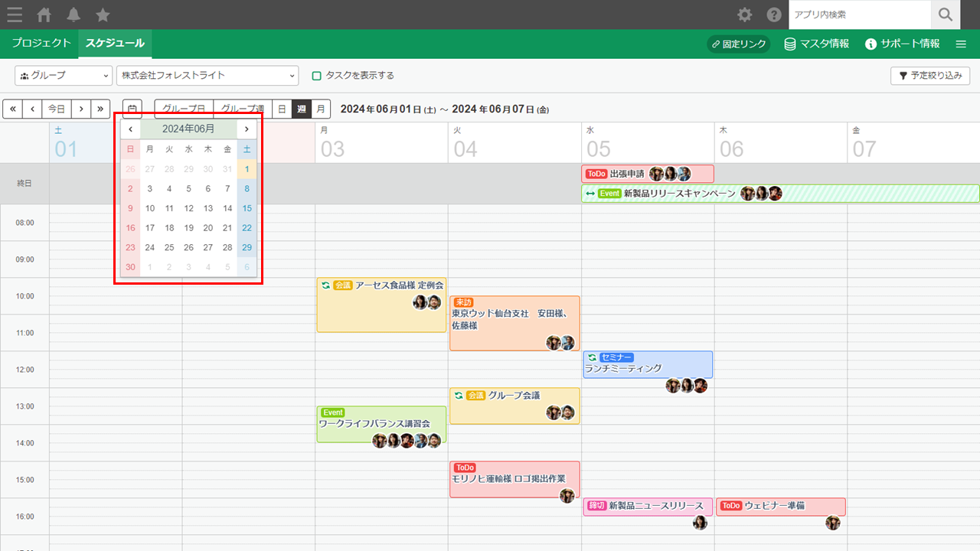Open マスタ情報
The height and width of the screenshot is (551, 980).
816,44
